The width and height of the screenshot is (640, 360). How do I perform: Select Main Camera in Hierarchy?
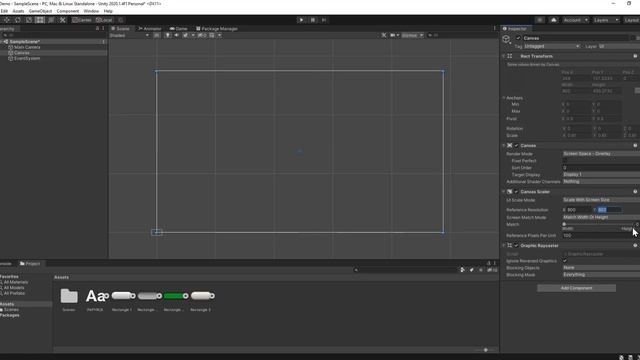pyautogui.click(x=27, y=47)
